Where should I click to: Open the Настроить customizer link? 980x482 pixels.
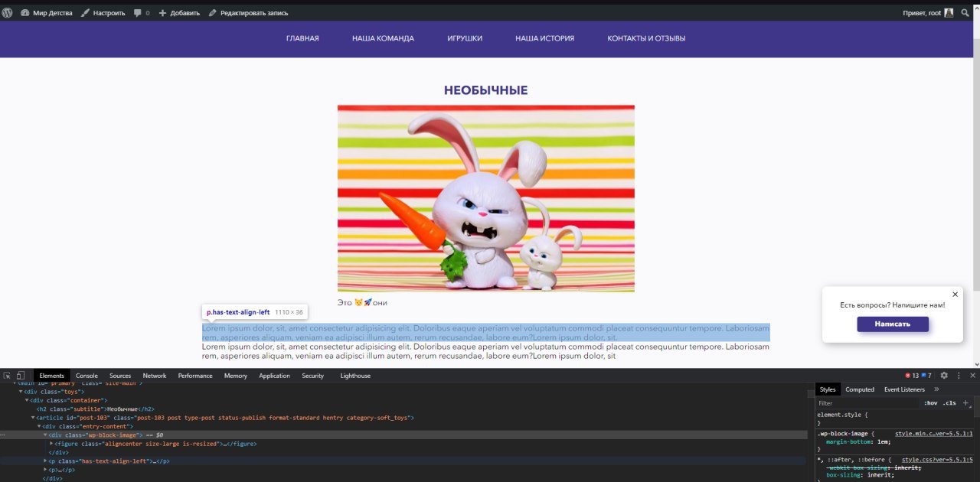[x=103, y=13]
